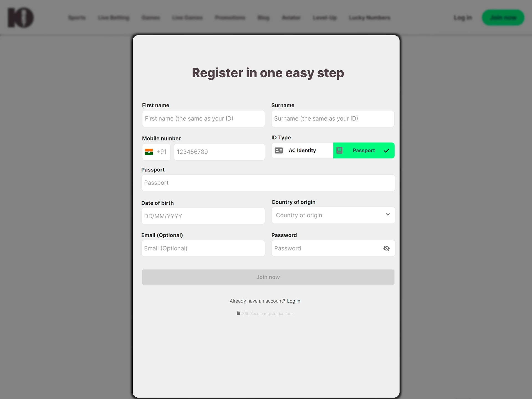Image resolution: width=532 pixels, height=399 pixels.
Task: Select the First name input field
Action: click(x=203, y=119)
